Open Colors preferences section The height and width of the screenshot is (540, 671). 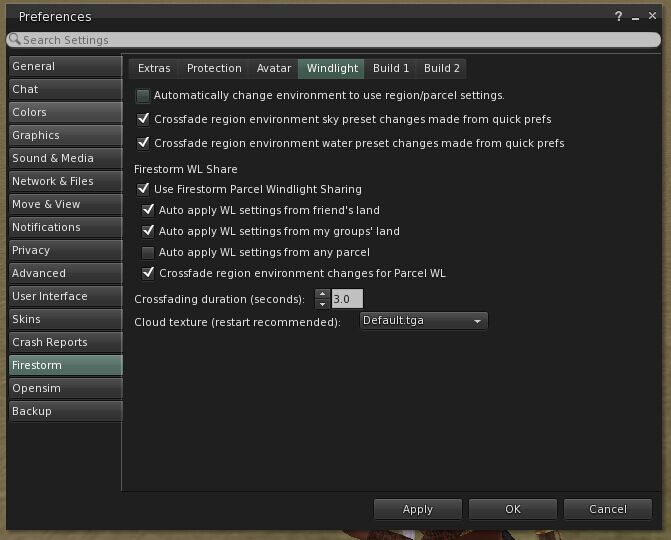[65, 112]
